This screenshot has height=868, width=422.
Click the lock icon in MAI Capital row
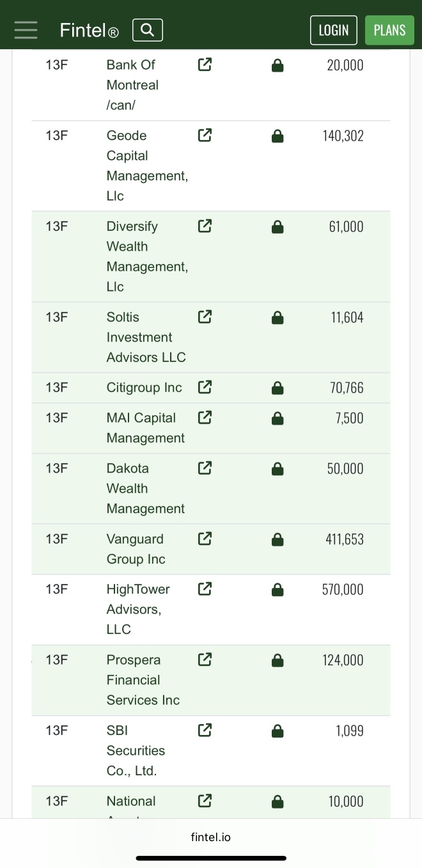point(277,418)
